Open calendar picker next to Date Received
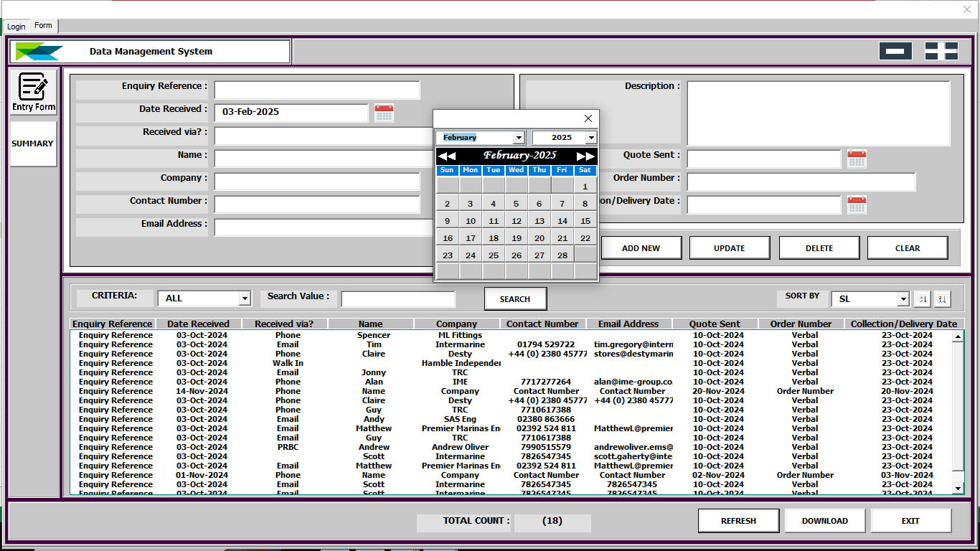This screenshot has height=551, width=980. (x=384, y=113)
